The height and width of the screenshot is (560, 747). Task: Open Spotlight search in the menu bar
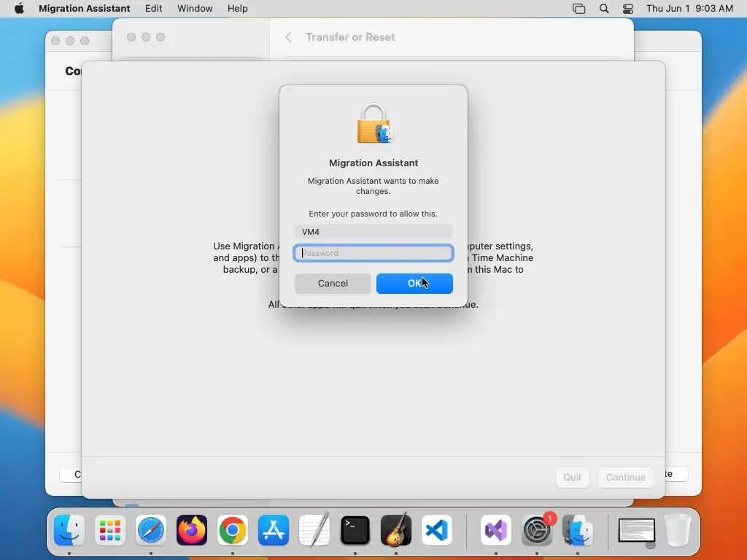pos(603,9)
